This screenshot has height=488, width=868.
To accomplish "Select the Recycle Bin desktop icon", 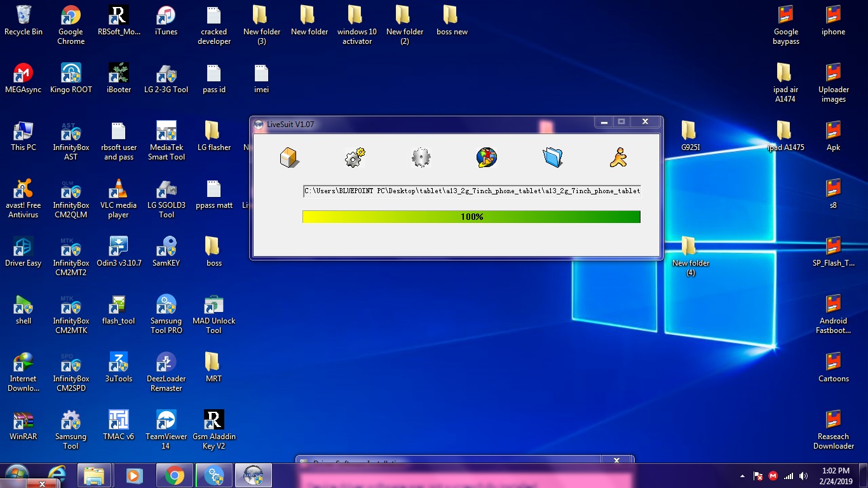I will [24, 21].
